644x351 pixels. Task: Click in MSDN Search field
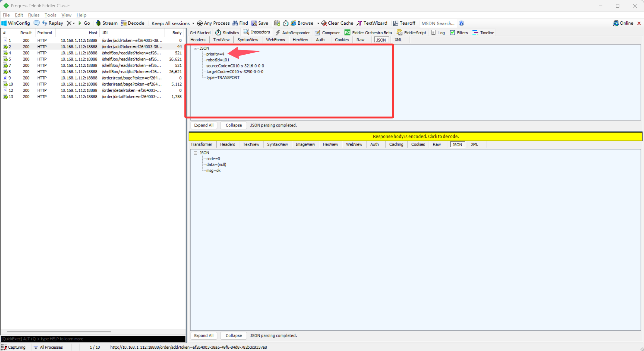(438, 23)
